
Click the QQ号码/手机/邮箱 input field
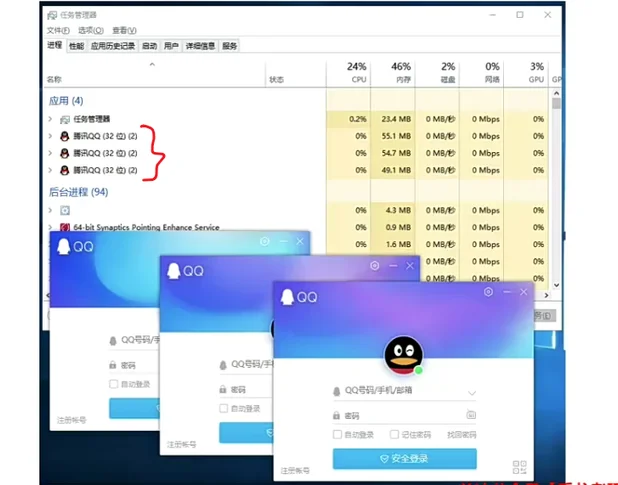pos(395,392)
